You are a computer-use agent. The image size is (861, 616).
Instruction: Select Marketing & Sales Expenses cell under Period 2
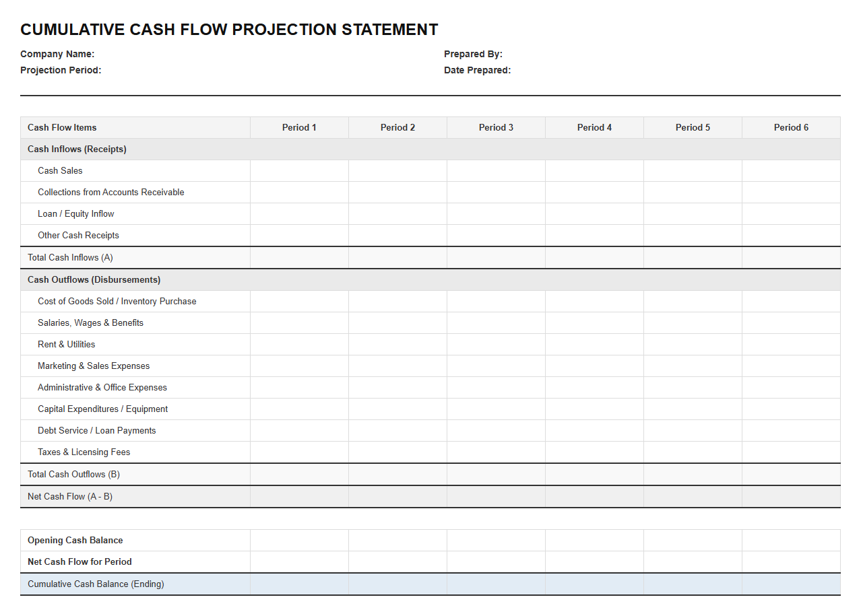point(397,366)
